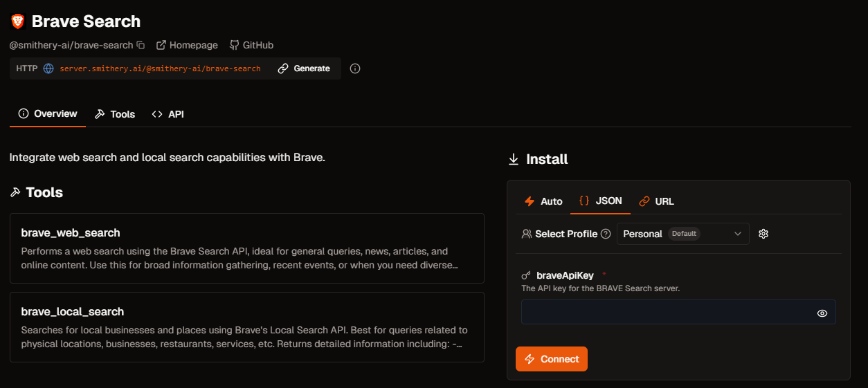The image size is (868, 388).
Task: Switch to the Tools tab
Action: [115, 114]
